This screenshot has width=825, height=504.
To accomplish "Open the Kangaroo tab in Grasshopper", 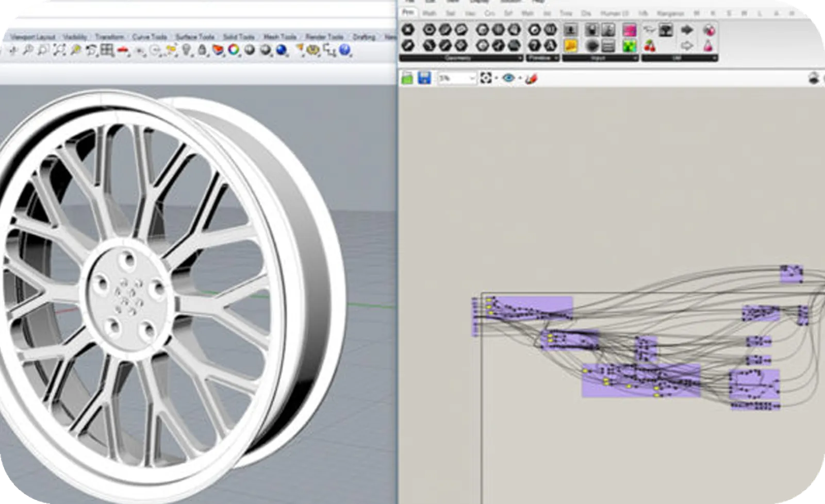I will pyautogui.click(x=670, y=13).
